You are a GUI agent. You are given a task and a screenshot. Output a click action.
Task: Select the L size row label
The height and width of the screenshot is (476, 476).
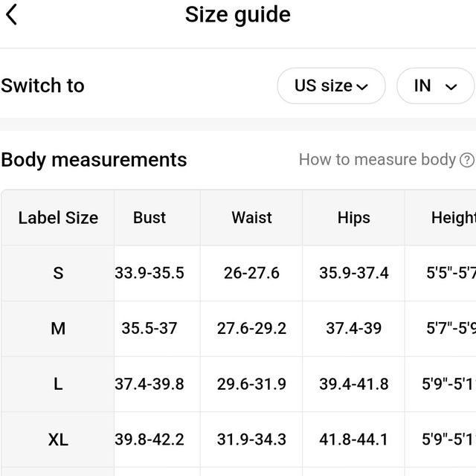tap(58, 384)
